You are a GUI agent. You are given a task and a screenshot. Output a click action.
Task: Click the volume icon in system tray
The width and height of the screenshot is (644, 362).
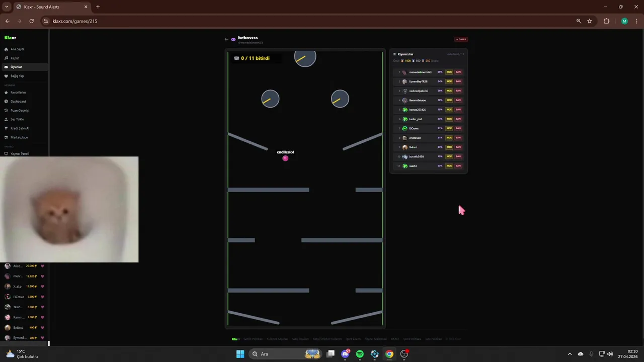610,354
